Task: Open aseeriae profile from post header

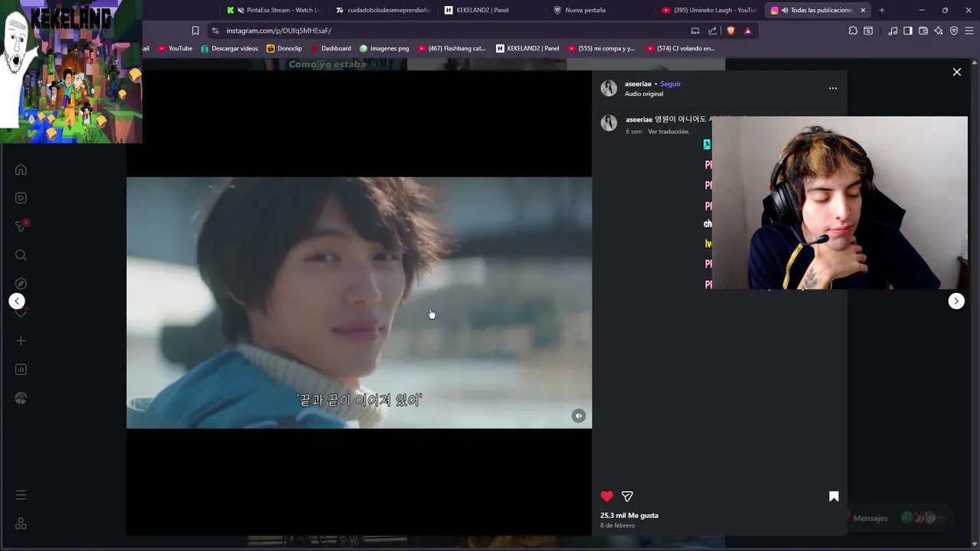Action: [638, 84]
